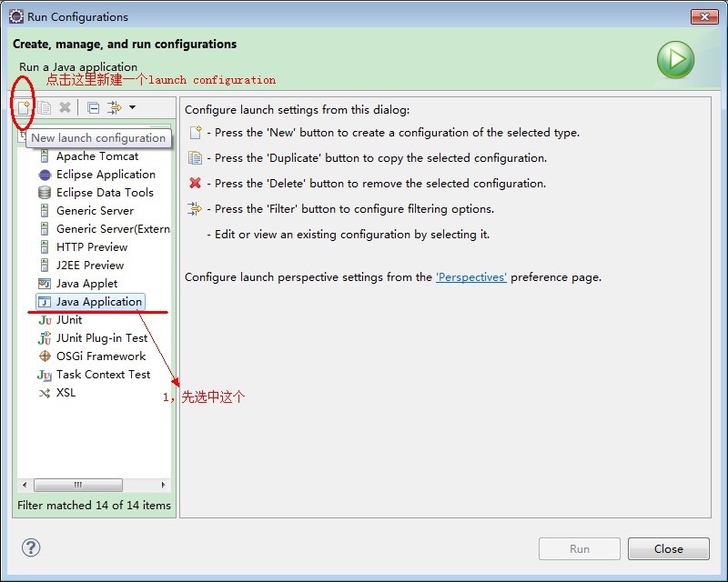Click the scrollbar right arrow
This screenshot has width=728, height=582.
(x=163, y=485)
